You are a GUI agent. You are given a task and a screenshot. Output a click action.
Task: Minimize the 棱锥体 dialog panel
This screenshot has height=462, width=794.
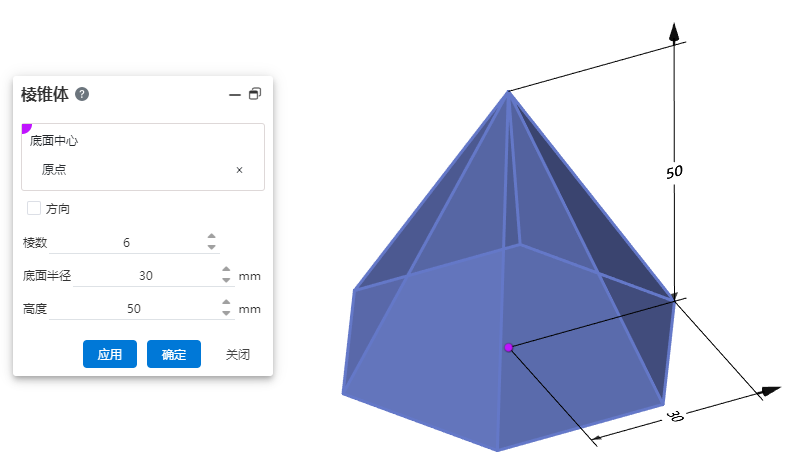235,94
